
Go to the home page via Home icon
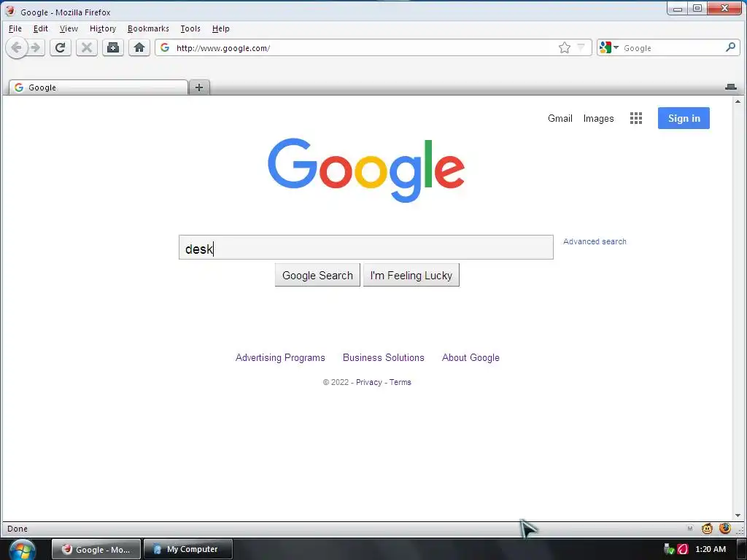pyautogui.click(x=139, y=47)
